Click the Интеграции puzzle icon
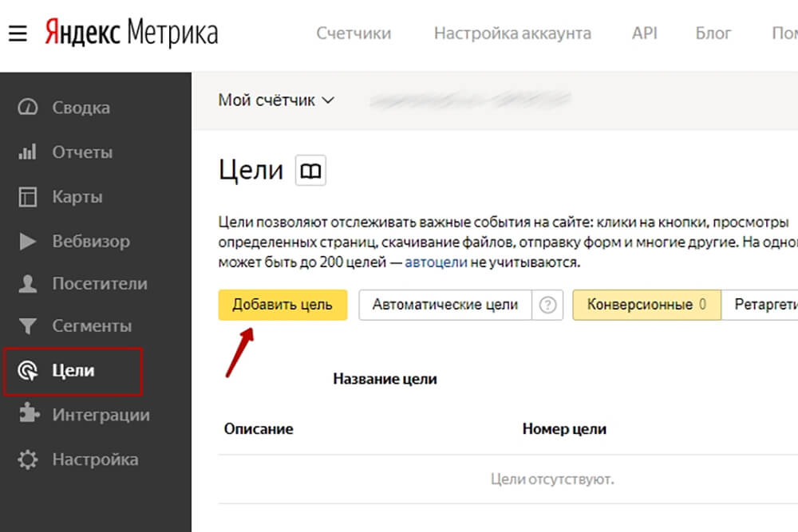The width and height of the screenshot is (798, 532). (x=29, y=413)
